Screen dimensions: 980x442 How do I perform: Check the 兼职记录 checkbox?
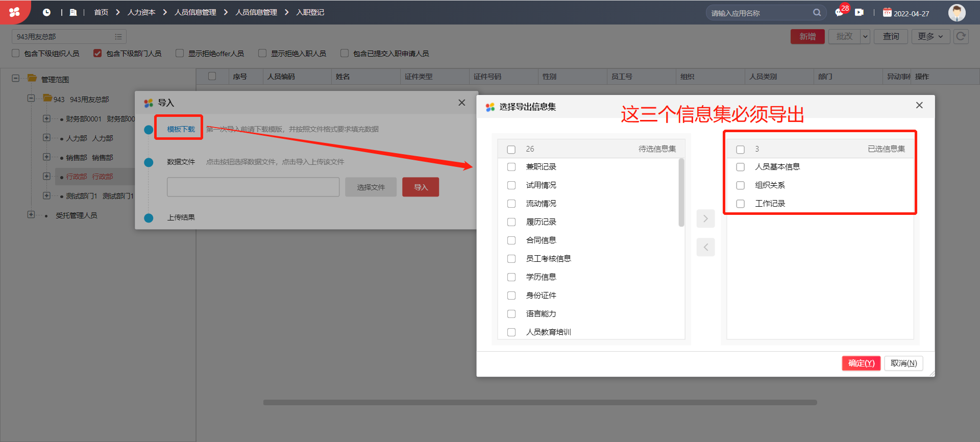tap(511, 167)
